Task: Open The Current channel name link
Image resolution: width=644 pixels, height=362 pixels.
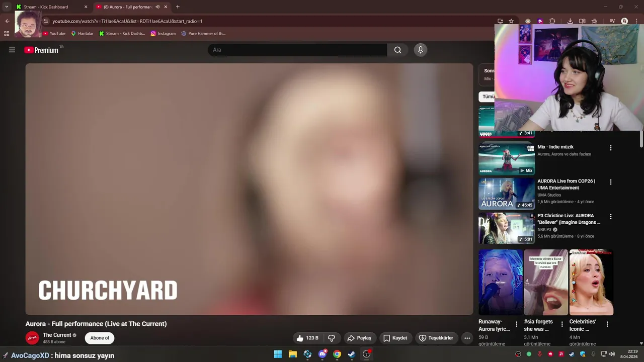Action: coord(57,335)
